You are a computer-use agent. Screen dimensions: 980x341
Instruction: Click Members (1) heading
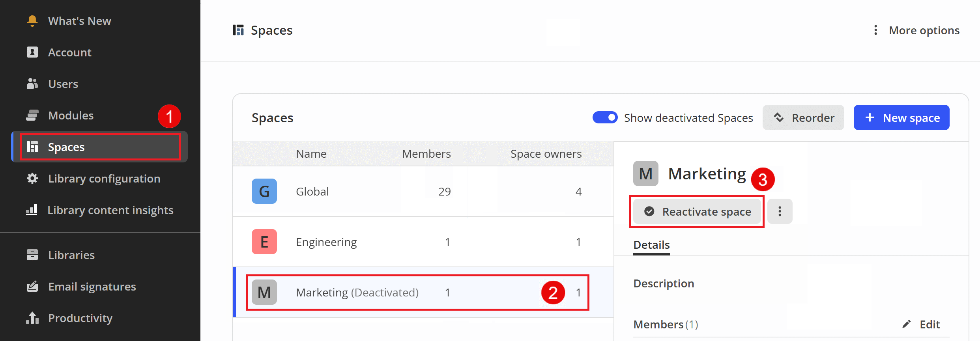click(x=666, y=324)
